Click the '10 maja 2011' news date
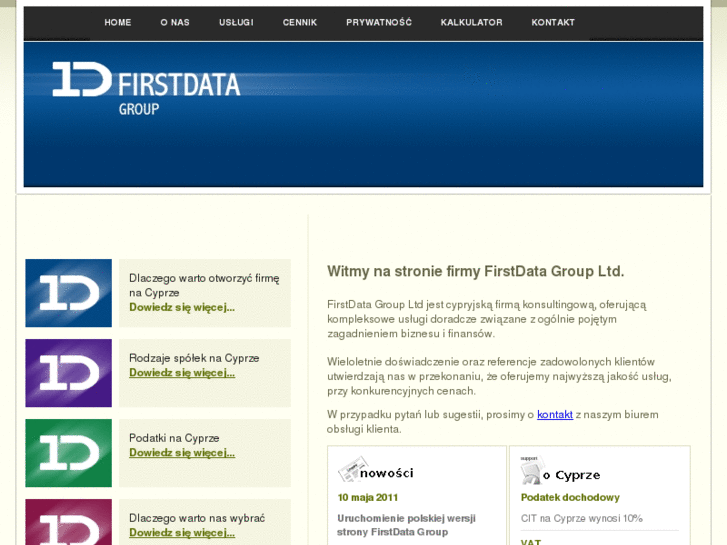 pos(368,498)
